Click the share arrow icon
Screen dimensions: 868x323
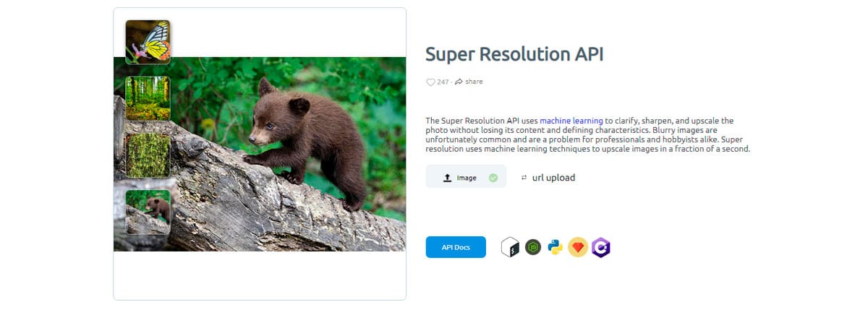459,82
